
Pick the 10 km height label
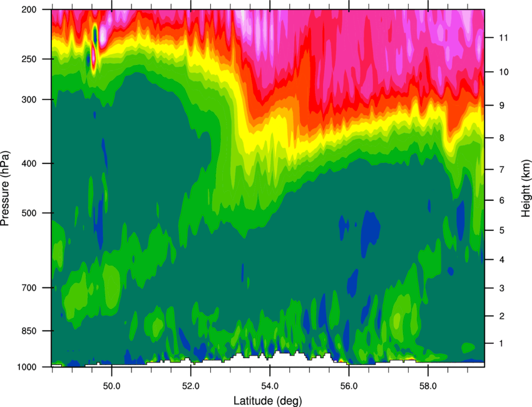pyautogui.click(x=504, y=72)
